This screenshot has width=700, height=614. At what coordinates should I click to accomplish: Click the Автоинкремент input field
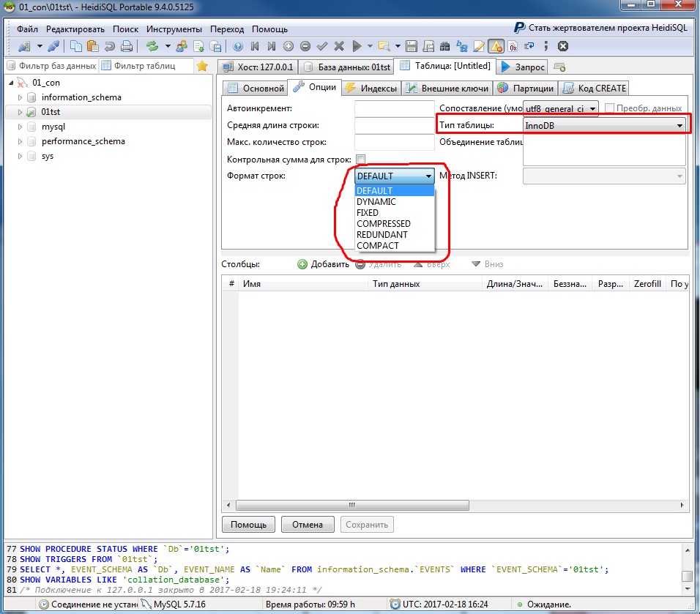click(x=394, y=108)
